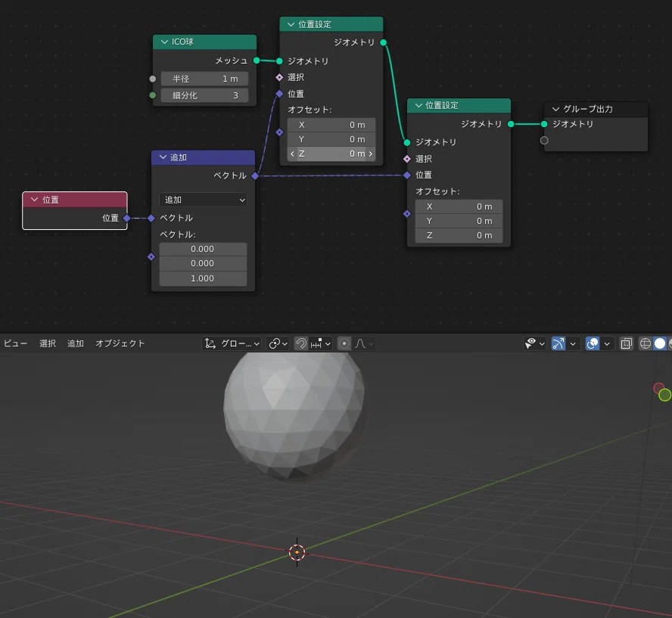Open the object visibility and selectability dropdown
The image size is (672, 618).
point(534,343)
